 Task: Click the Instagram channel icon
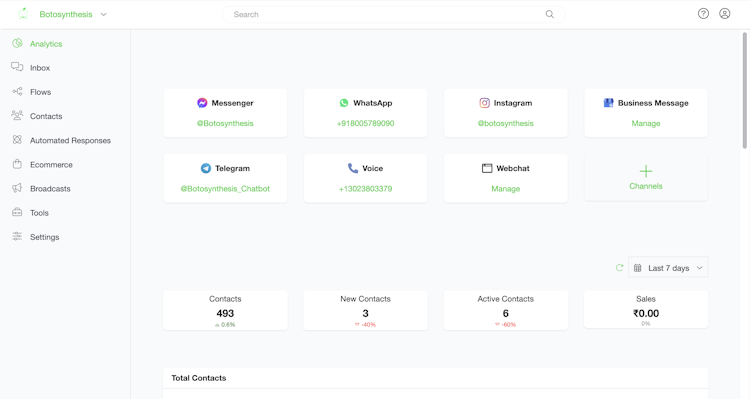click(x=485, y=103)
